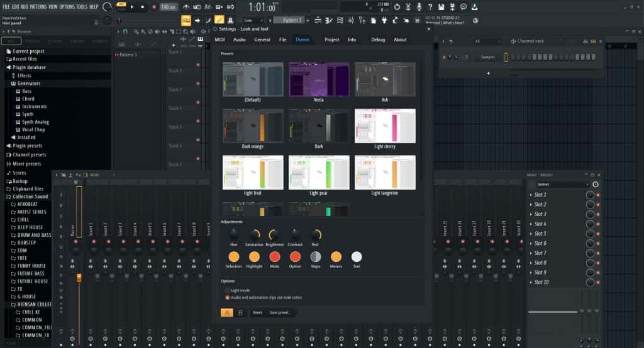Click the Reset theme button
Image resolution: width=644 pixels, height=348 pixels.
click(x=257, y=313)
